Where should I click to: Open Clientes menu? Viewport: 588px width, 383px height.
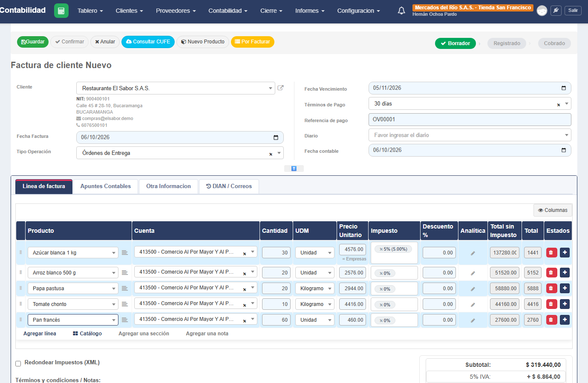point(129,11)
